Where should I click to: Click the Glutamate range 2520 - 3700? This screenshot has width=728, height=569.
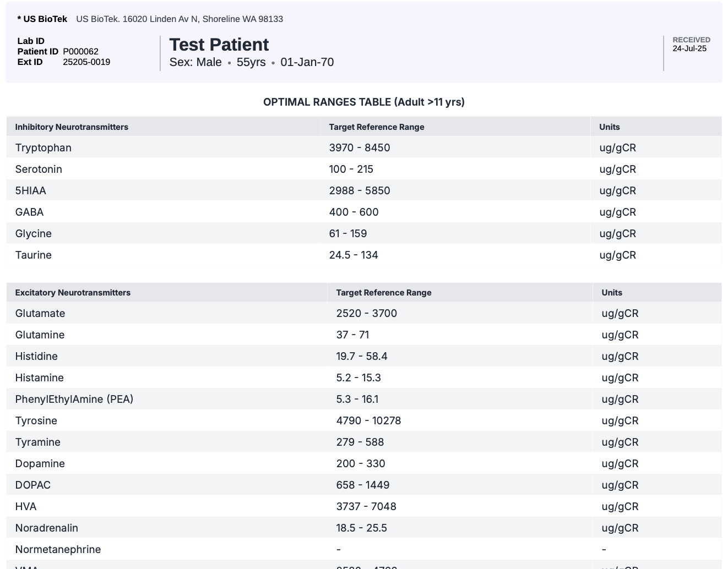pos(366,314)
